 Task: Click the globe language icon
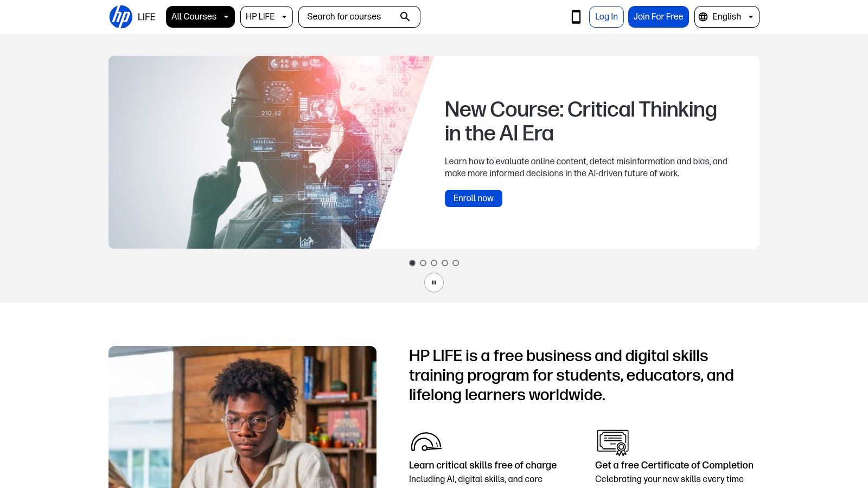(703, 17)
